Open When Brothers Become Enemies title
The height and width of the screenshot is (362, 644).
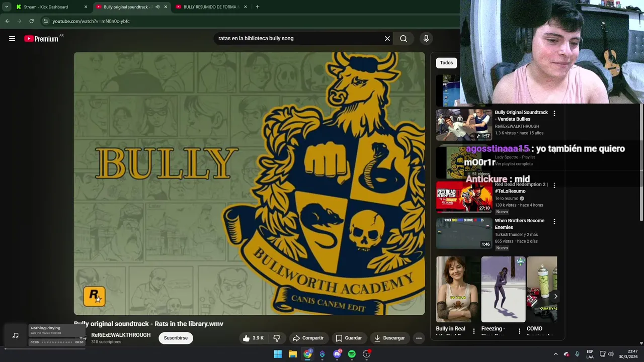(x=520, y=224)
